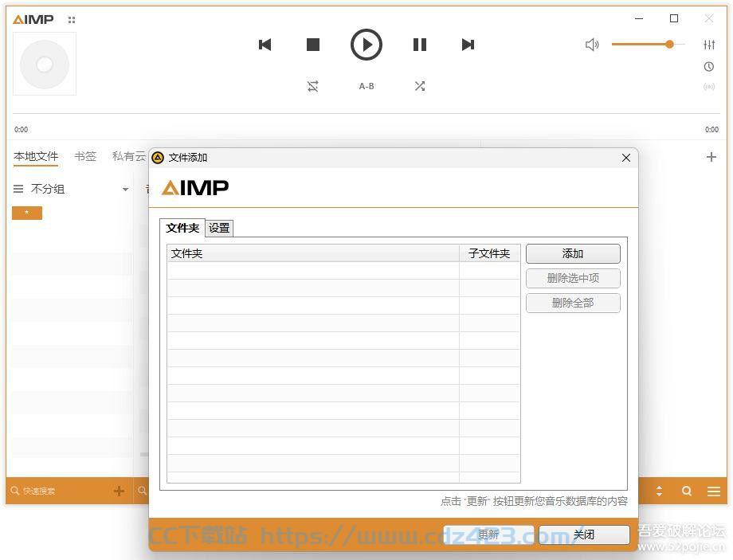Click the AIMP logo in the main window
The image size is (733, 560).
coord(33,20)
